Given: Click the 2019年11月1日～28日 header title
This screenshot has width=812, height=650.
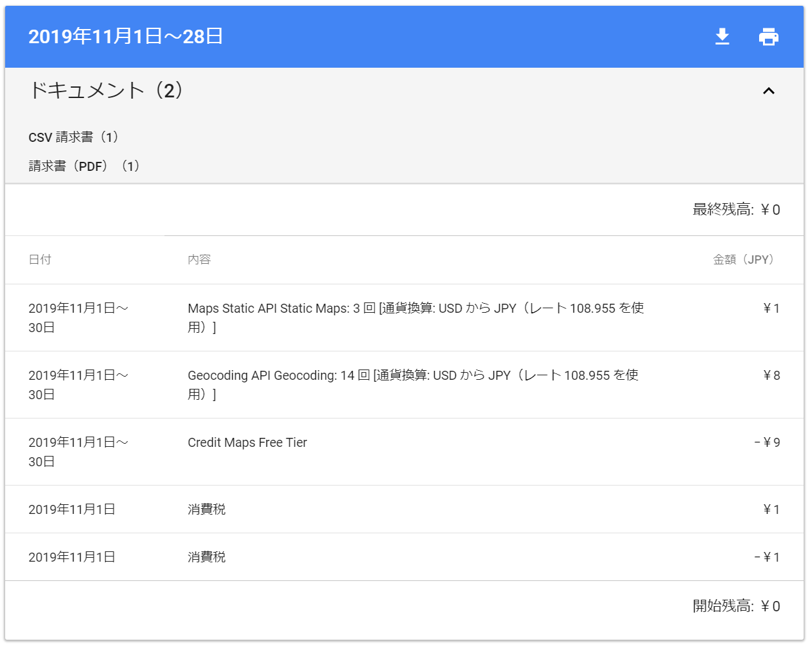Looking at the screenshot, I should pyautogui.click(x=126, y=37).
